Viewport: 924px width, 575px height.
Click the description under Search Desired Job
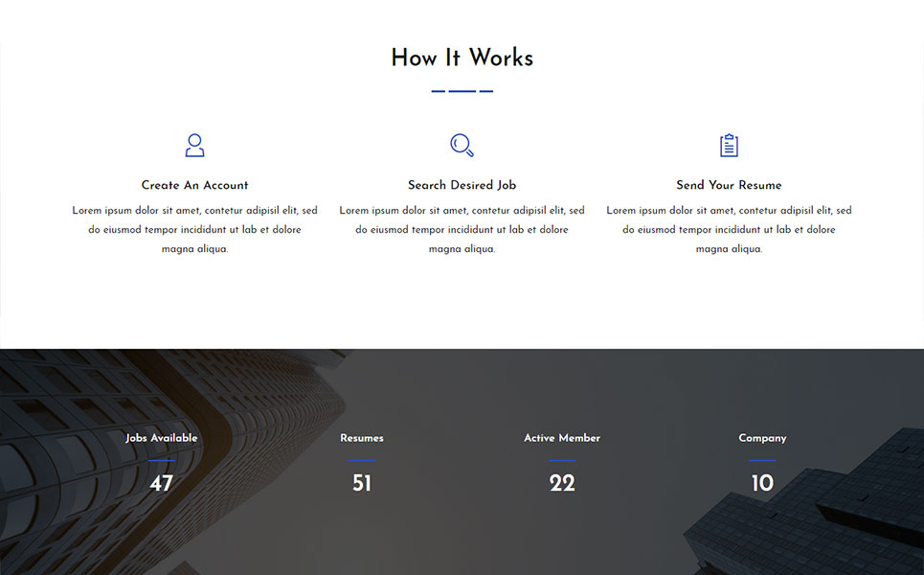pos(462,229)
